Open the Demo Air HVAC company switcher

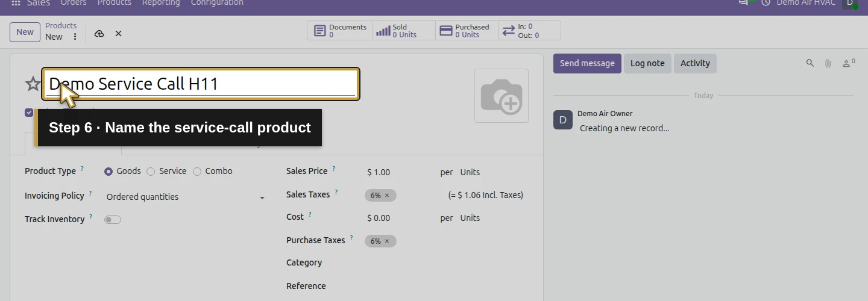[806, 3]
